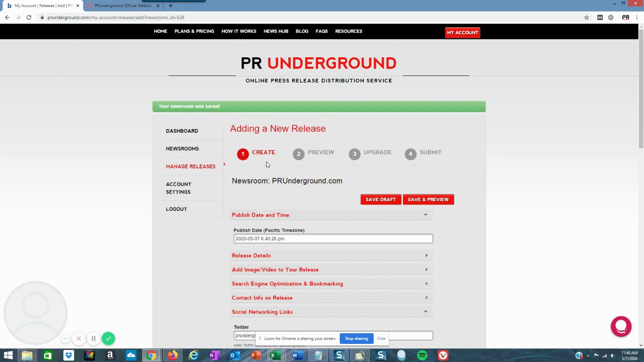The width and height of the screenshot is (644, 362).
Task: Open the live chat bubble icon
Action: point(621,326)
